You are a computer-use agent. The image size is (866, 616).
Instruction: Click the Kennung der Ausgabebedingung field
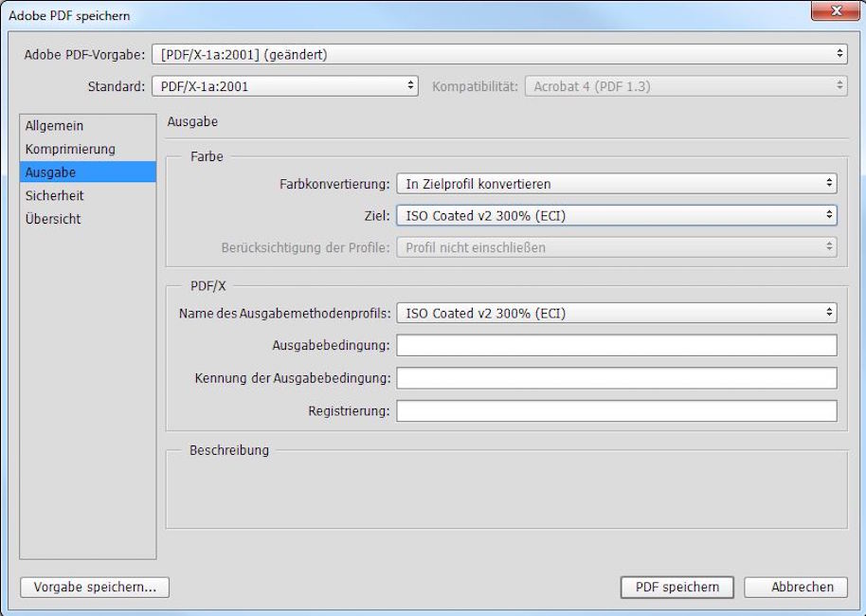617,378
